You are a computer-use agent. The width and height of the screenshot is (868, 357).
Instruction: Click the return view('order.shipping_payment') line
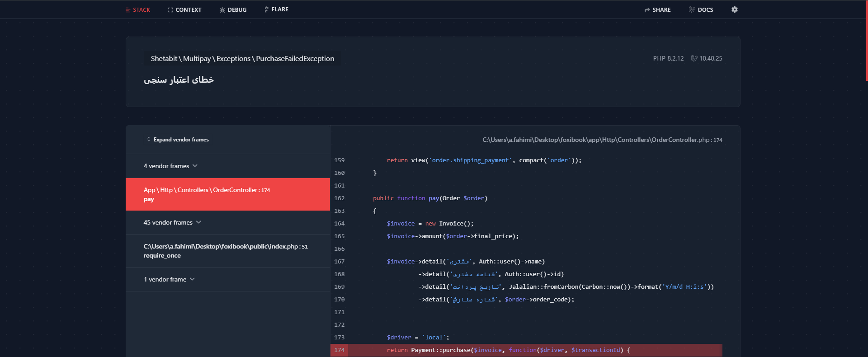coord(484,160)
